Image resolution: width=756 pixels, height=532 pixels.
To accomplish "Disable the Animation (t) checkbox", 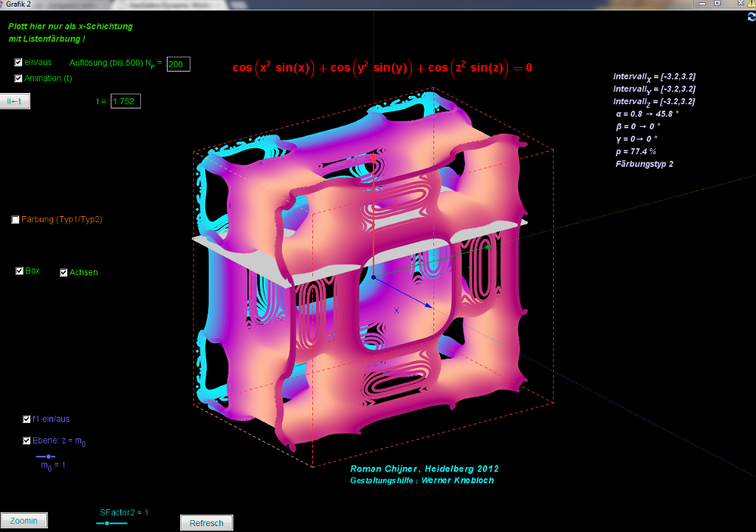I will point(18,78).
